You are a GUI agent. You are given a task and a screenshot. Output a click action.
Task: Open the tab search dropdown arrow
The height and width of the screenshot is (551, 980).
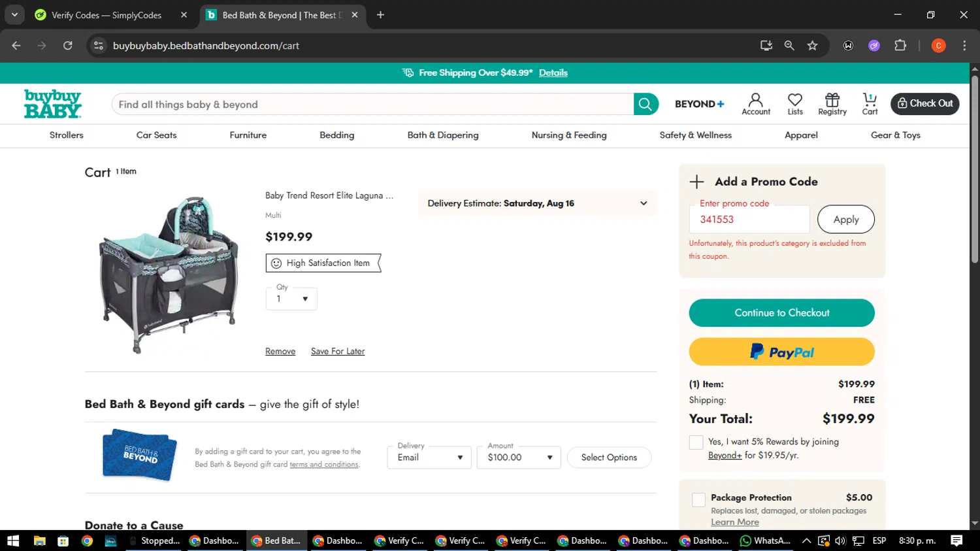click(x=14, y=15)
